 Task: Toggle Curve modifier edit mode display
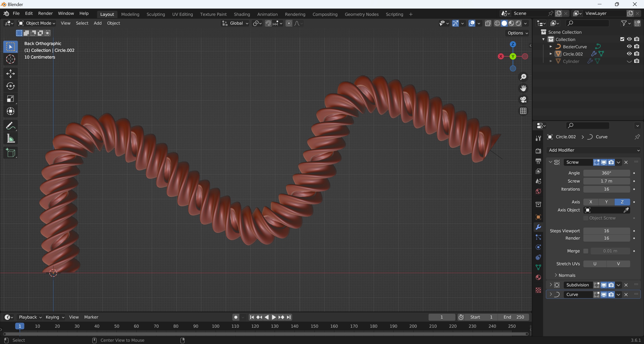(x=596, y=295)
